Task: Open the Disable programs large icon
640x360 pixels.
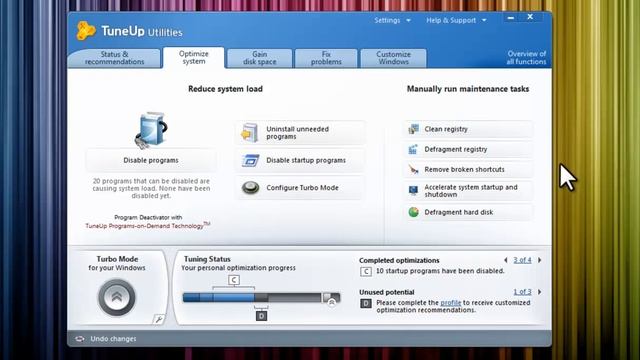Action: [151, 130]
